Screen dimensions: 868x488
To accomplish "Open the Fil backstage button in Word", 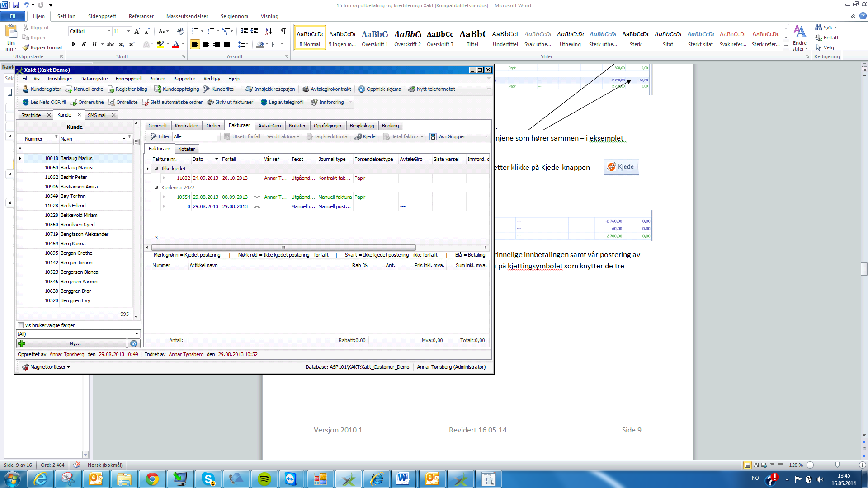I will point(13,16).
